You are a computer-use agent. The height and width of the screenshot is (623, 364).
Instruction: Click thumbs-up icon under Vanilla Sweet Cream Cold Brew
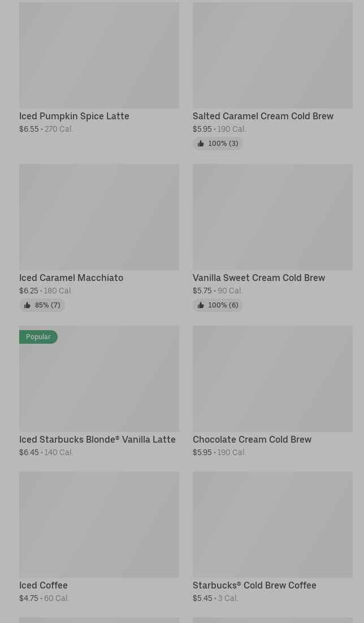coord(201,305)
